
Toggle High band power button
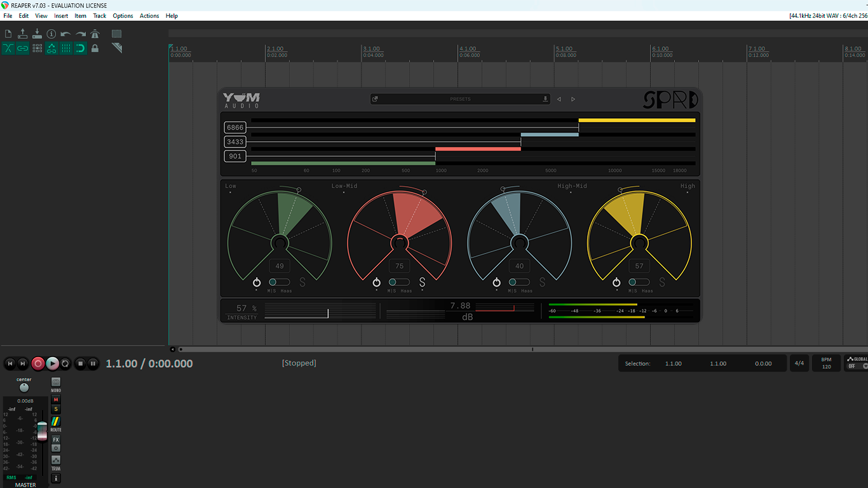[616, 282]
